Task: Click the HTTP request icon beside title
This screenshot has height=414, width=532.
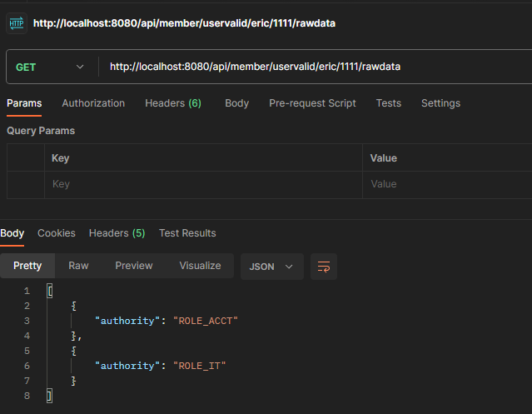Action: (x=17, y=23)
